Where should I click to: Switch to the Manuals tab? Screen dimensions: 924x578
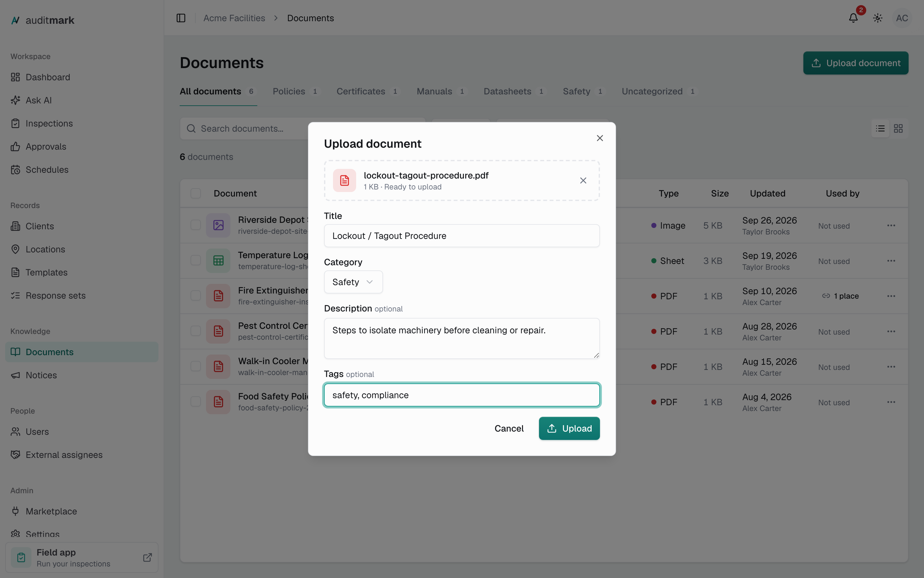[x=442, y=92]
